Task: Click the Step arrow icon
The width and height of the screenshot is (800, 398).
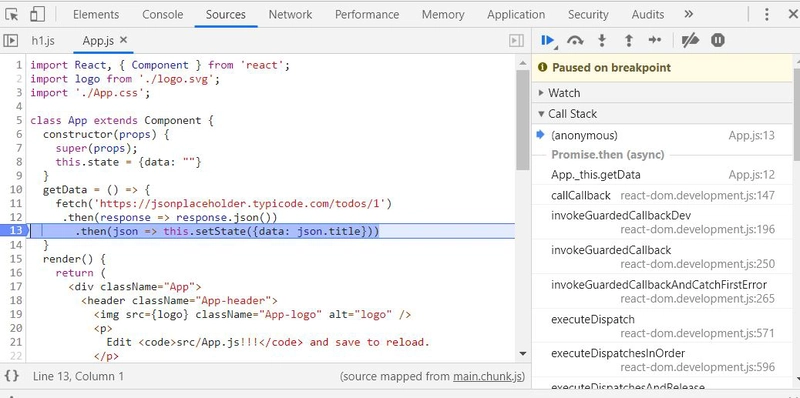Action: tap(655, 40)
